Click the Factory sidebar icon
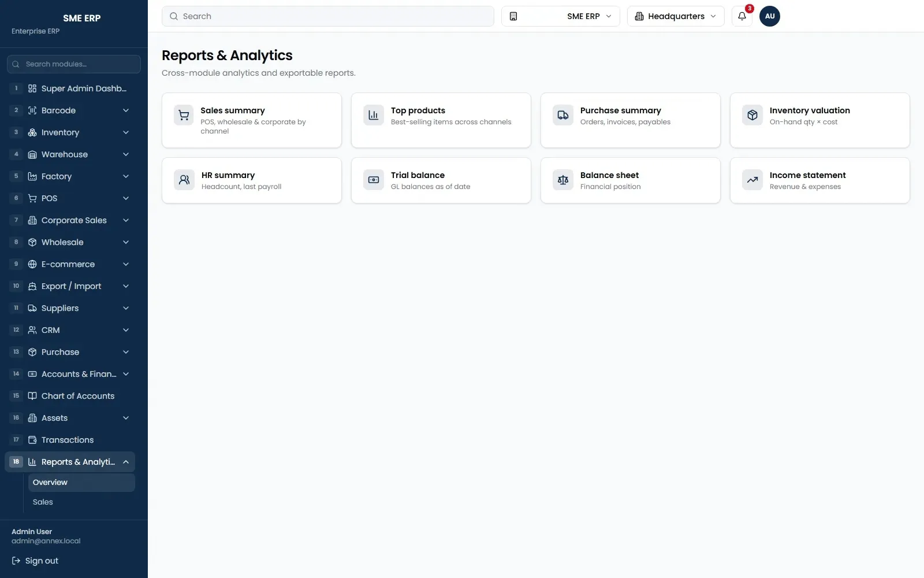924x578 pixels. pyautogui.click(x=32, y=176)
